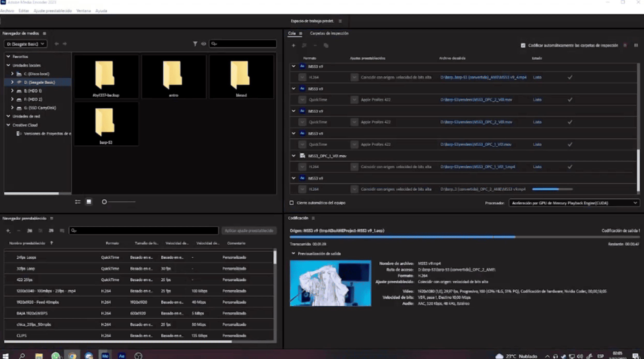Viewport: 644px width, 359px height.
Task: Click the thumbnail size zoom slider handle
Action: click(x=104, y=202)
